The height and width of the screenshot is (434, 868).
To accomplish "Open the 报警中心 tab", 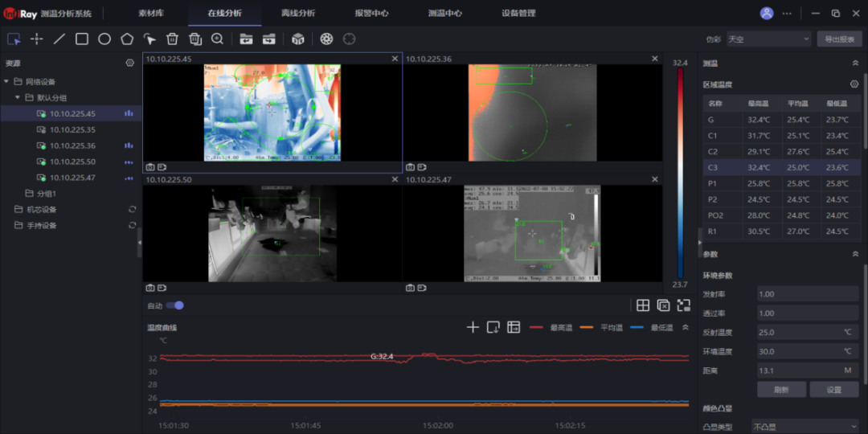I will tap(371, 14).
